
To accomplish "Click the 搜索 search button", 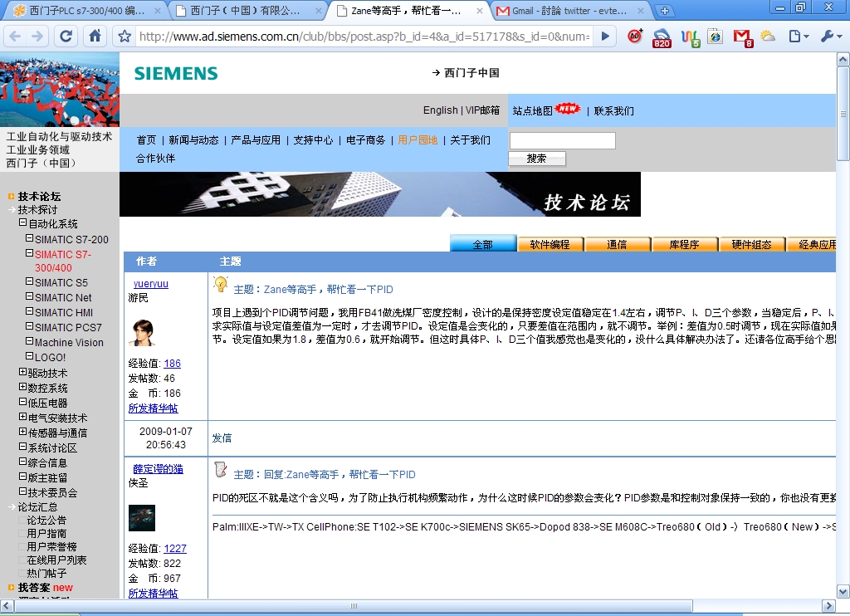I will click(537, 159).
